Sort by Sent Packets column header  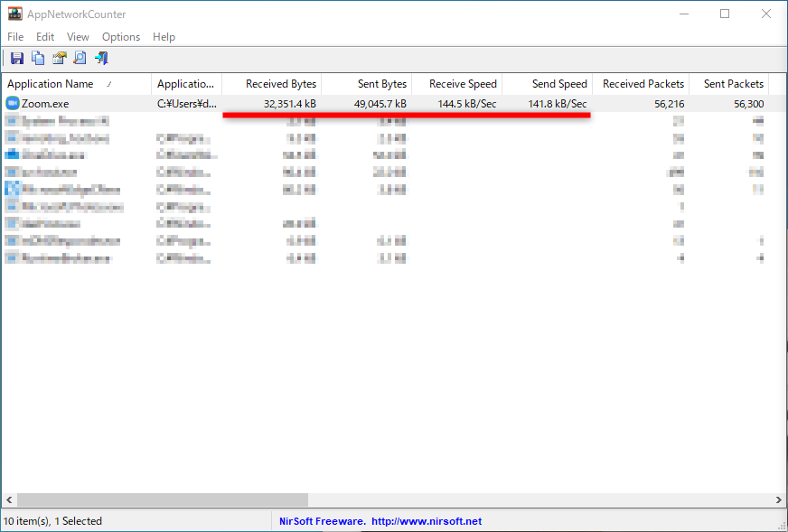[x=728, y=84]
